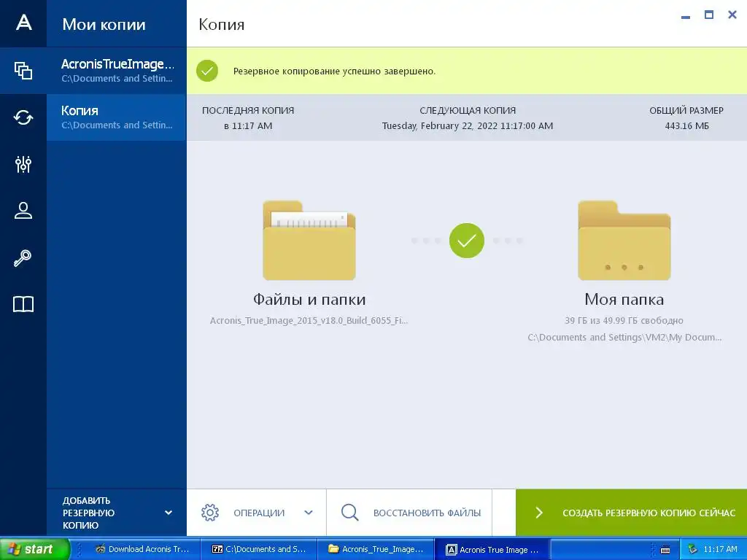Viewport: 747px width, 560px height.
Task: Switch to 'Acronis_True_Image...' folder taskbar window
Action: click(x=376, y=549)
